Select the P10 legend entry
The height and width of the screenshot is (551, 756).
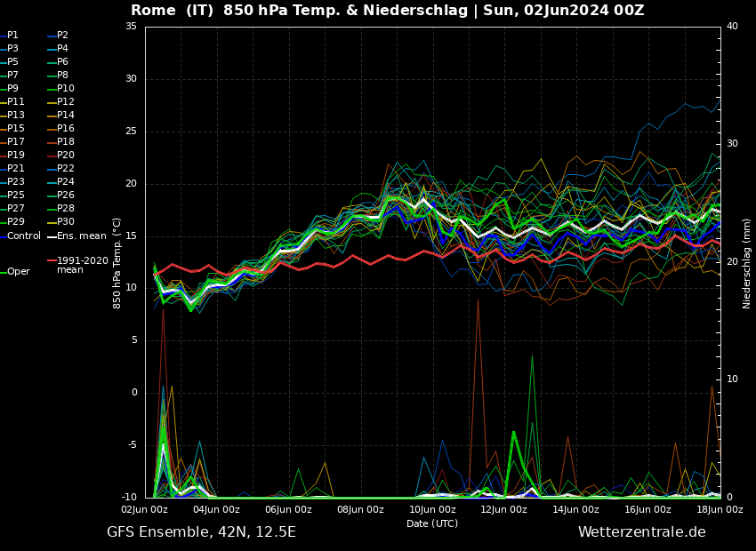coord(66,89)
